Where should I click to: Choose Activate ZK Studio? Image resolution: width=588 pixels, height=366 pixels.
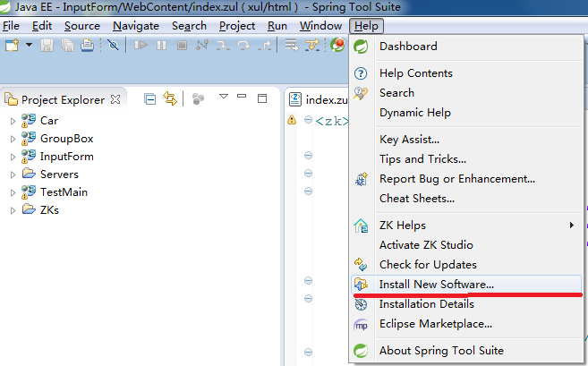(466, 245)
